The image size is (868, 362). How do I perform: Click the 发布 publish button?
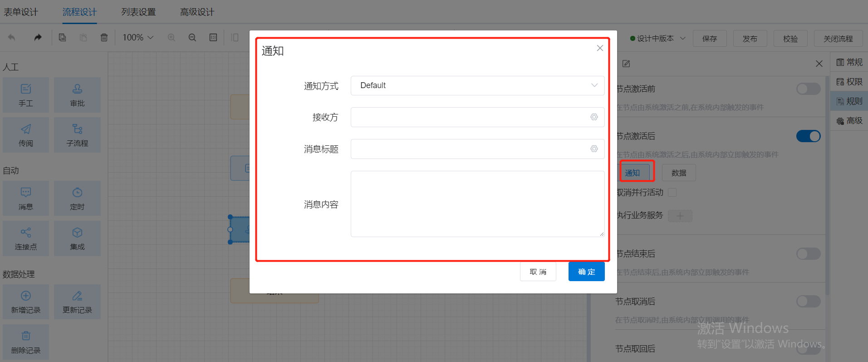point(750,39)
